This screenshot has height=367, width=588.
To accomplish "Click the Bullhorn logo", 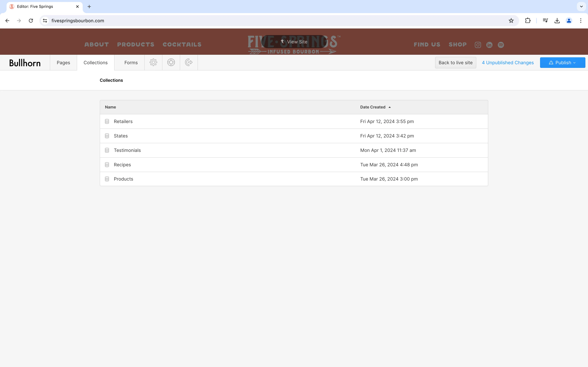I will coord(25,62).
